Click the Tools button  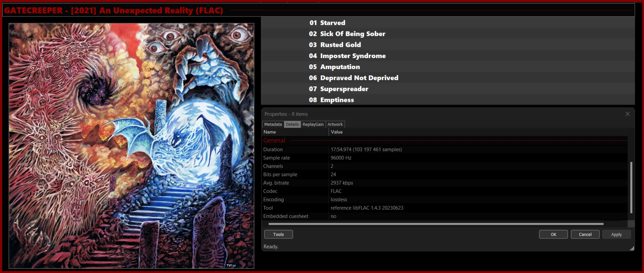pyautogui.click(x=278, y=234)
